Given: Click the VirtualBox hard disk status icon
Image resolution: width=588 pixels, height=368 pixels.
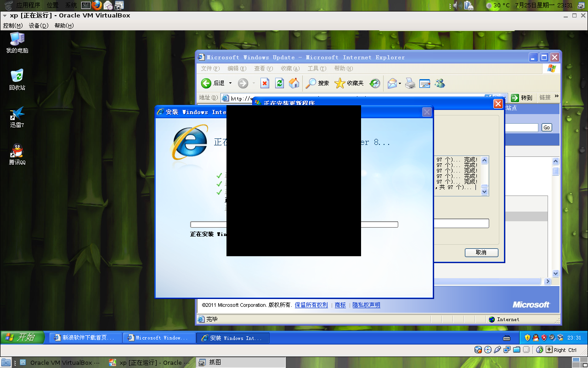Looking at the screenshot, I should click(478, 350).
